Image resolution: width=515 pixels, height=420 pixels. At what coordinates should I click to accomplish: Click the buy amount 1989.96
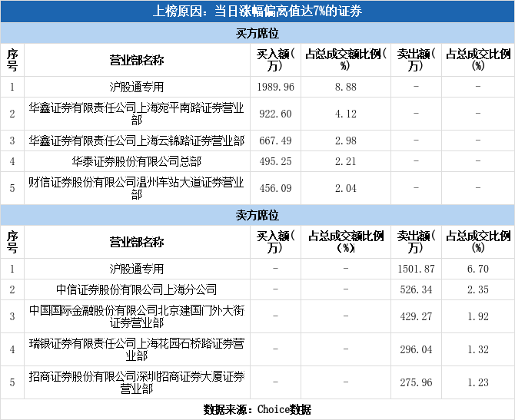point(276,87)
